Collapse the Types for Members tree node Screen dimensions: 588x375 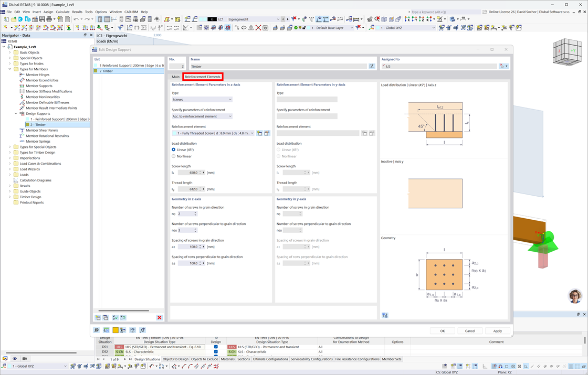pyautogui.click(x=10, y=69)
